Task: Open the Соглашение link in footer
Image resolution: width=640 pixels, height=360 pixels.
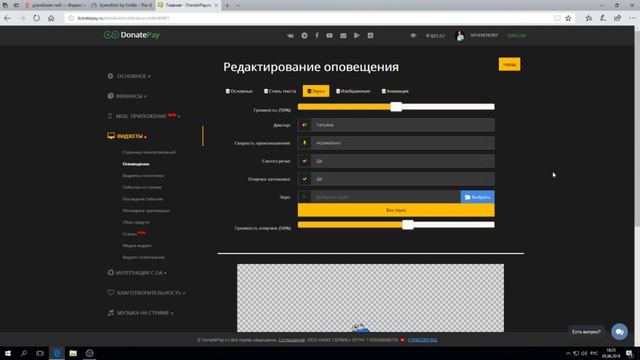Action: click(x=291, y=340)
